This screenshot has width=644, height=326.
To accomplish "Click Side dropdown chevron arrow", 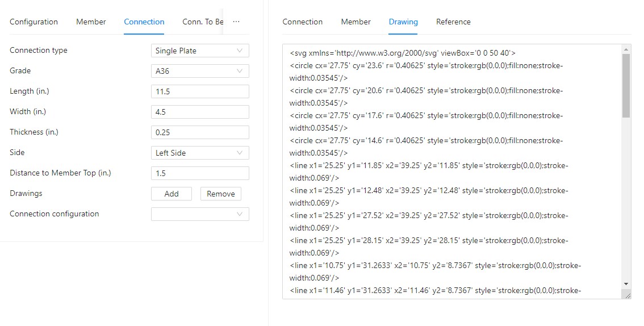I will [x=240, y=153].
